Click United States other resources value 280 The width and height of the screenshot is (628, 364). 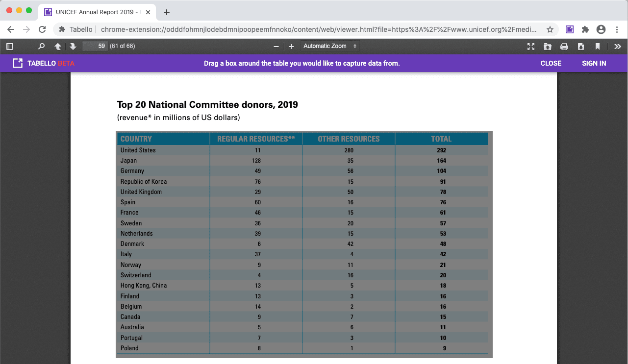[x=349, y=150]
